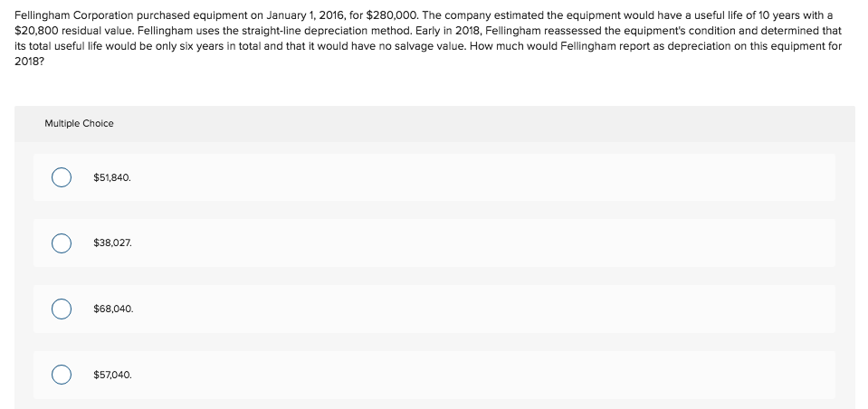
Task: Click the $51,840 answer label text
Action: 112,177
